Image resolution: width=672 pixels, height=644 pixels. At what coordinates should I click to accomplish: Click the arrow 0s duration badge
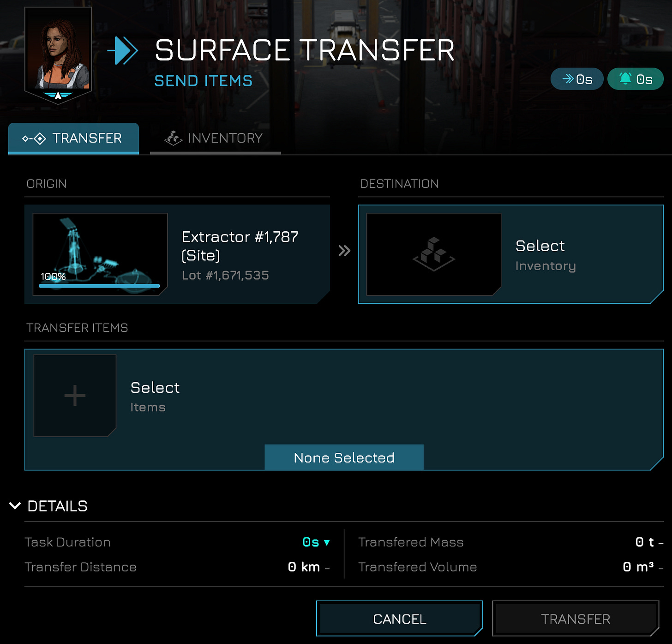pyautogui.click(x=577, y=79)
